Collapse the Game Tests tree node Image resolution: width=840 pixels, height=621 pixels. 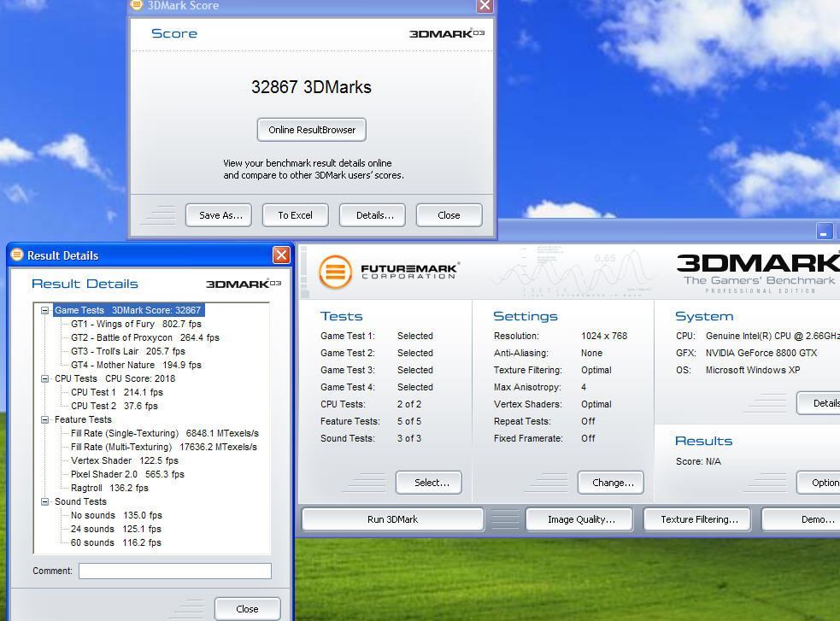[x=45, y=310]
